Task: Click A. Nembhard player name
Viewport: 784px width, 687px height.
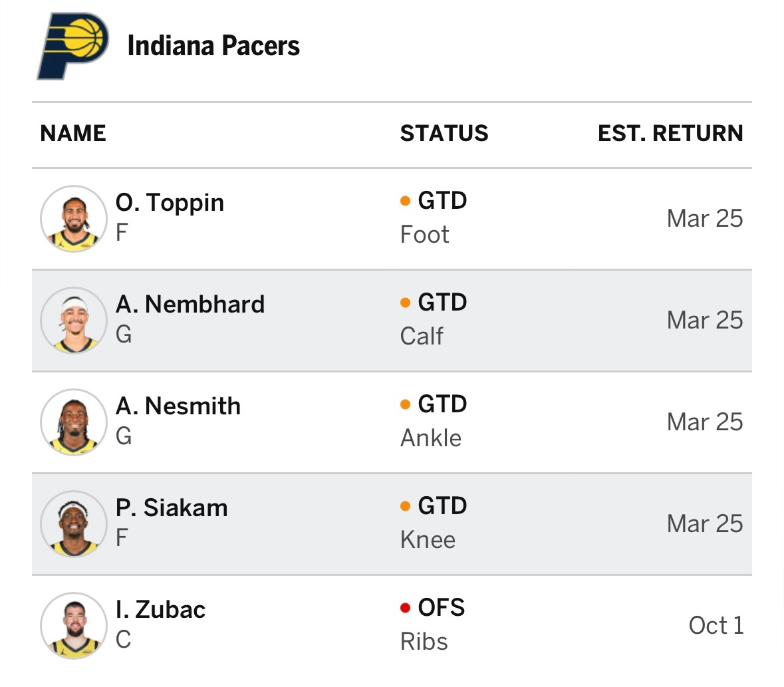Action: [190, 305]
